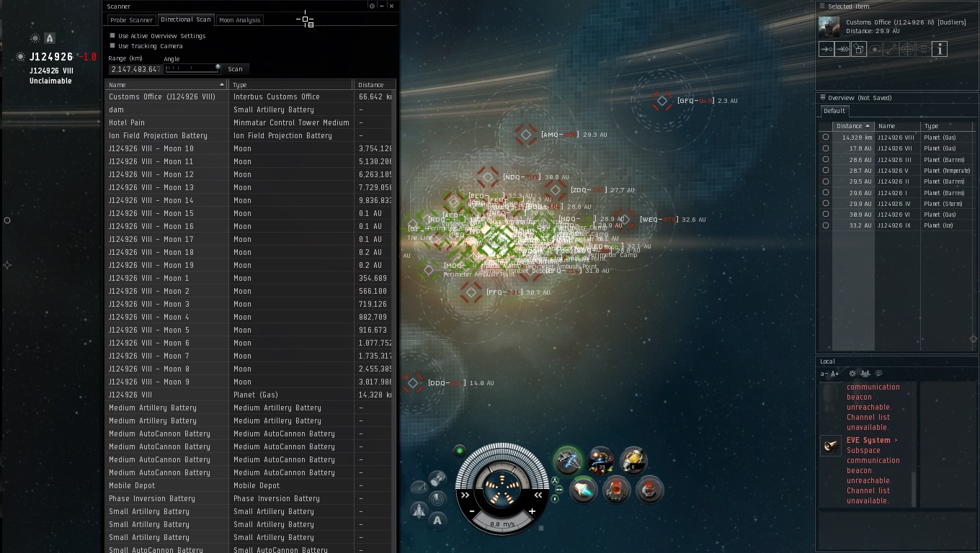980x553 pixels.
Task: Adjust the scan Angle slider
Action: click(x=192, y=68)
